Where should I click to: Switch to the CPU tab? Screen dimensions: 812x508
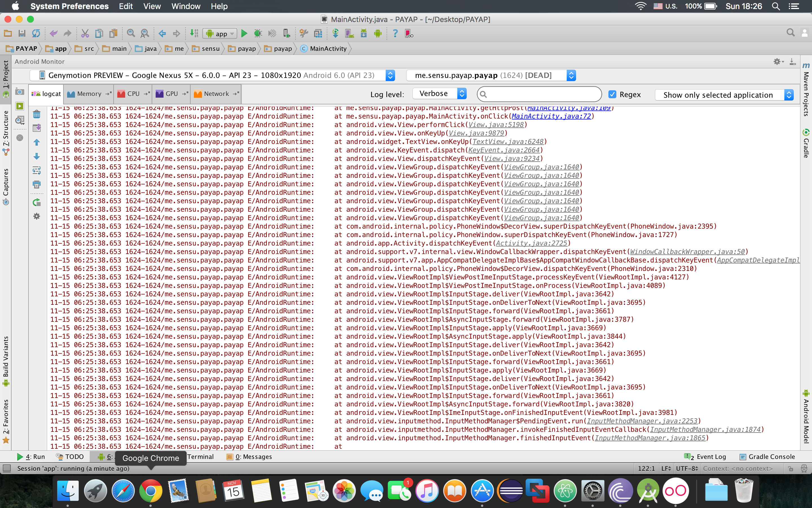click(133, 94)
